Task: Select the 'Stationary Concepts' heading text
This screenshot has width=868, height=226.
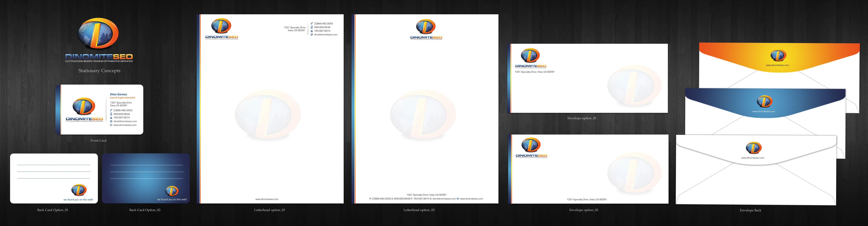Action: click(x=99, y=70)
